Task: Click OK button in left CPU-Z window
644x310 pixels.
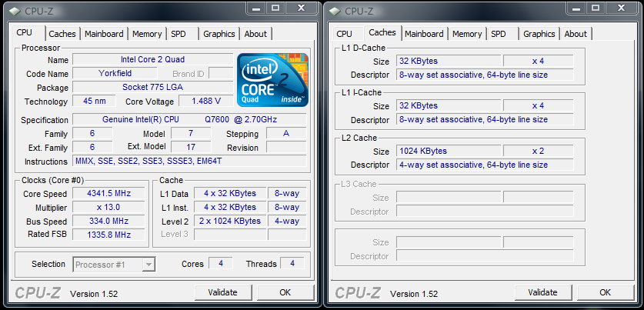Action: tap(285, 292)
